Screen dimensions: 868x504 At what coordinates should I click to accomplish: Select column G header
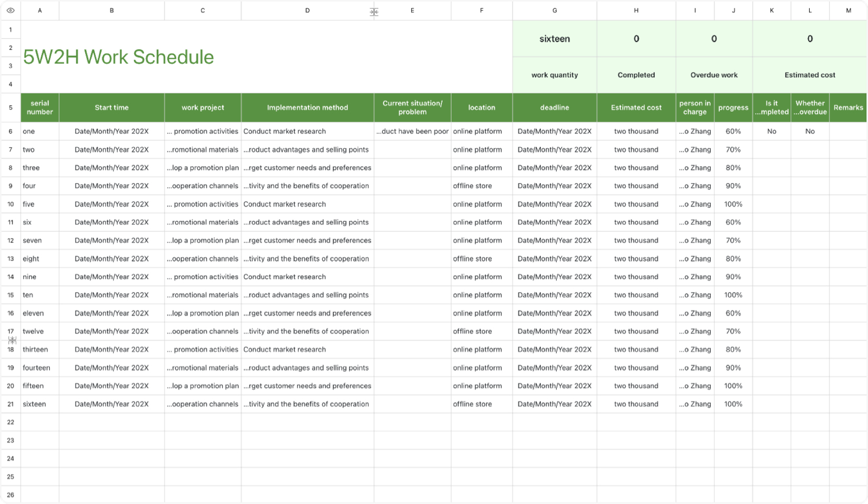[555, 10]
